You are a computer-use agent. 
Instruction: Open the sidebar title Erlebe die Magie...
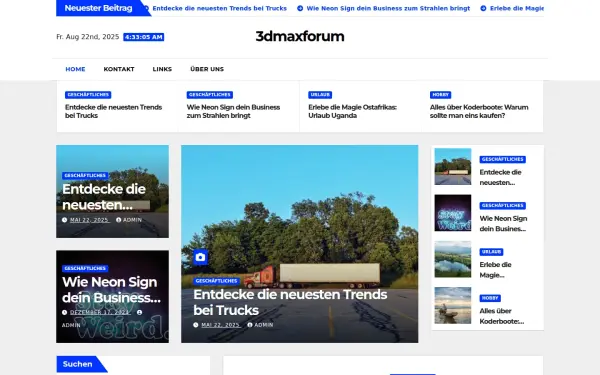pyautogui.click(x=495, y=270)
